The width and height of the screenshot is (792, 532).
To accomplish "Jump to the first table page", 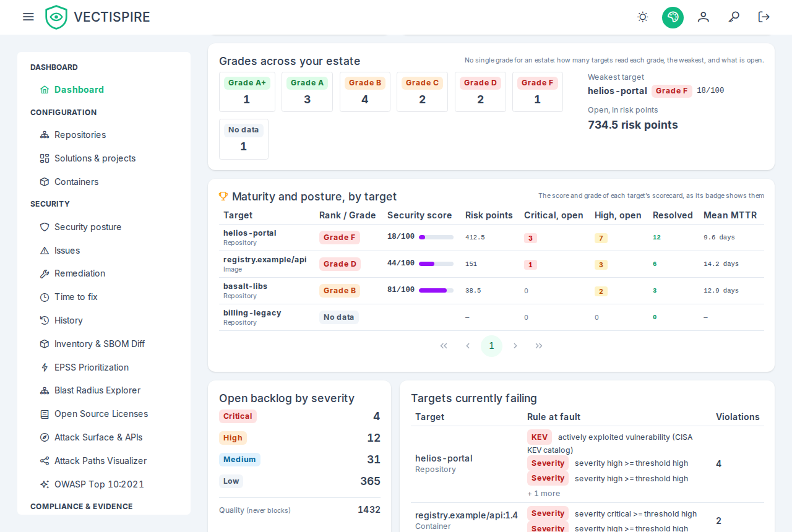I will (444, 346).
